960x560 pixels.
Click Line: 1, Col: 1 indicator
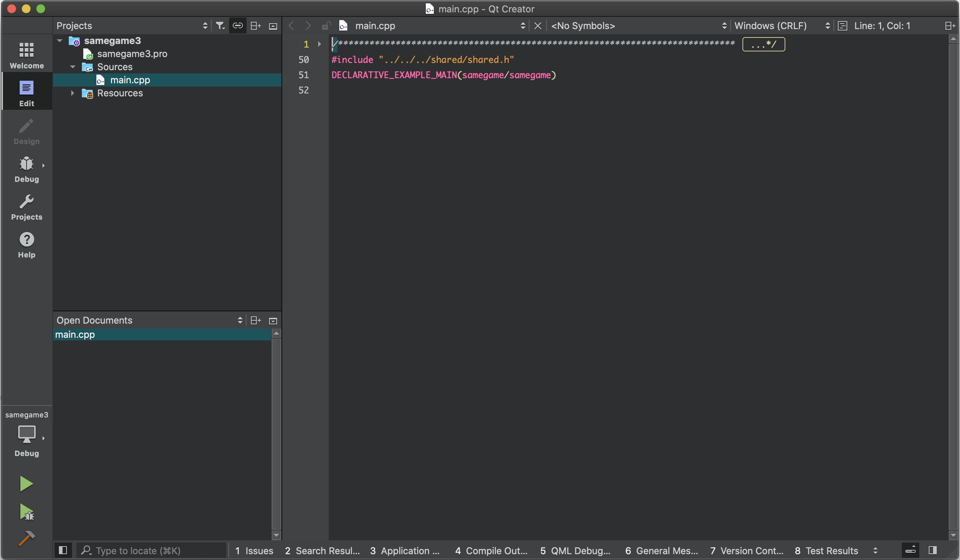tap(882, 25)
